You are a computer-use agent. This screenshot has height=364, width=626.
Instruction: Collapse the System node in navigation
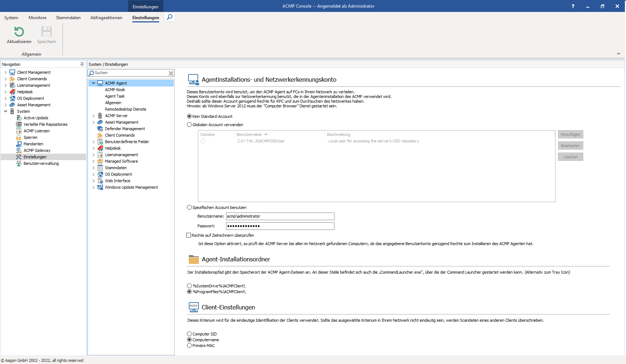click(5, 111)
